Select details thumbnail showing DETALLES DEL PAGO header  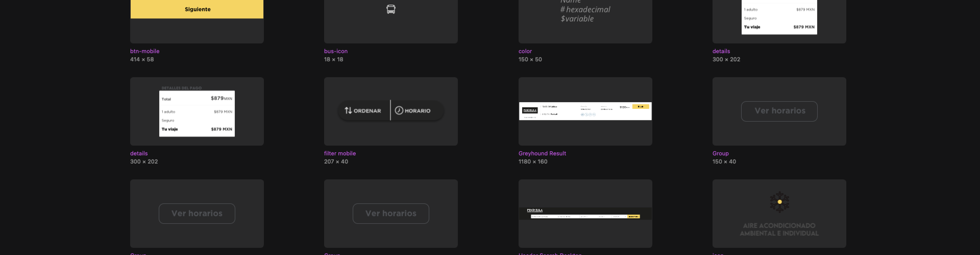[197, 111]
